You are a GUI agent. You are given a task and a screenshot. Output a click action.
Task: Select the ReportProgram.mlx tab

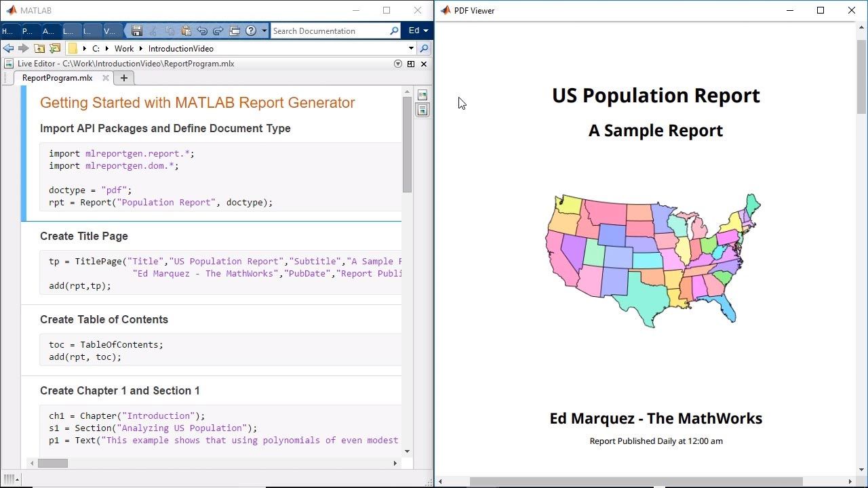coord(57,78)
